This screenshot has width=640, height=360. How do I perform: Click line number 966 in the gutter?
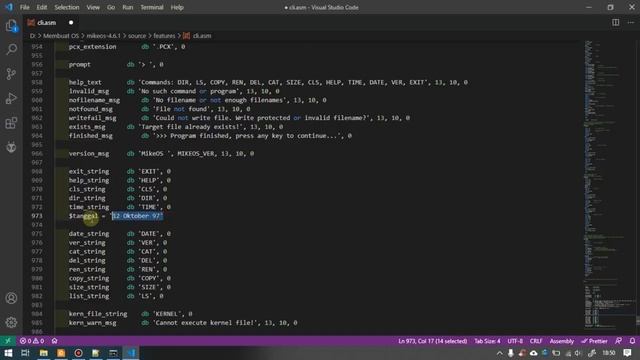[37, 153]
